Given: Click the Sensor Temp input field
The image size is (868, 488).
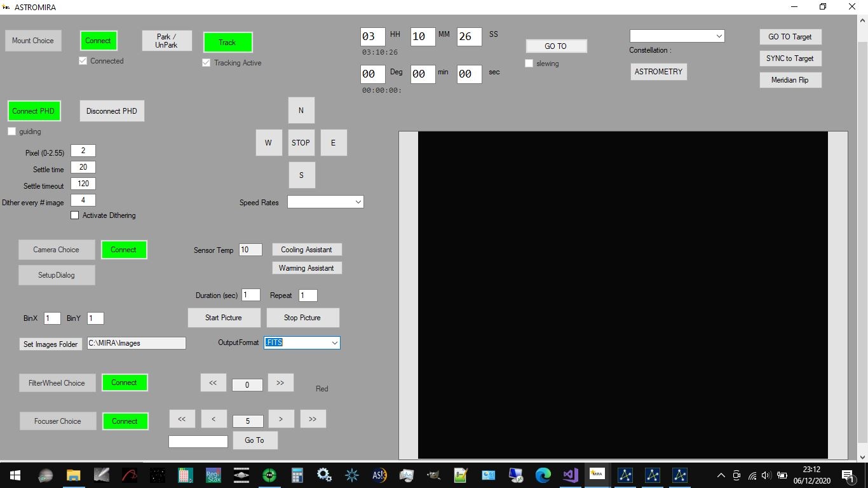Looking at the screenshot, I should (250, 250).
